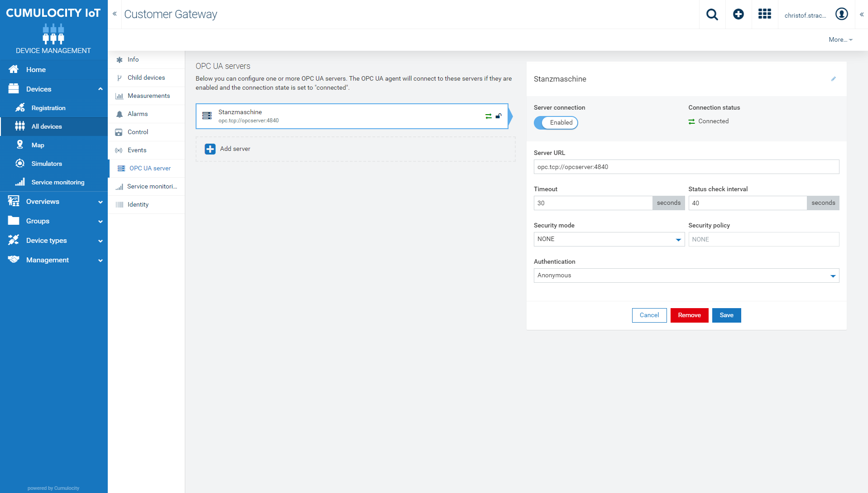Switch to the Identity tab
The width and height of the screenshot is (868, 493).
[x=147, y=204]
